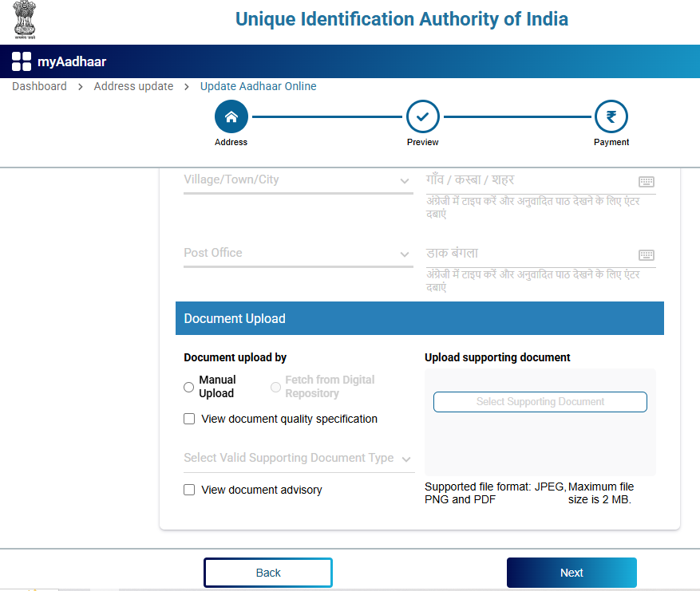Go to Dashboard via breadcrumb
The width and height of the screenshot is (700, 591).
(39, 86)
